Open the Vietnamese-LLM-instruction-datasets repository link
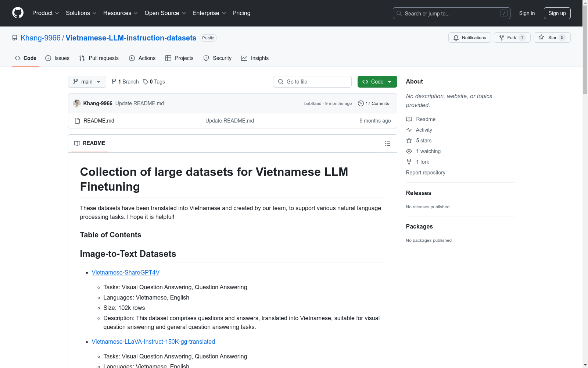This screenshot has width=588, height=368. (x=131, y=38)
